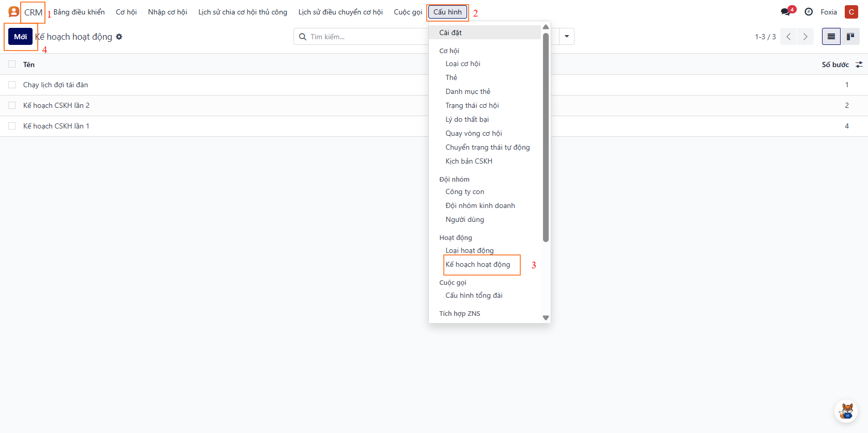Screen dimensions: 868x433
Task: Select the Kế hoạch CSKH lần 2 checkbox
Action: point(12,105)
